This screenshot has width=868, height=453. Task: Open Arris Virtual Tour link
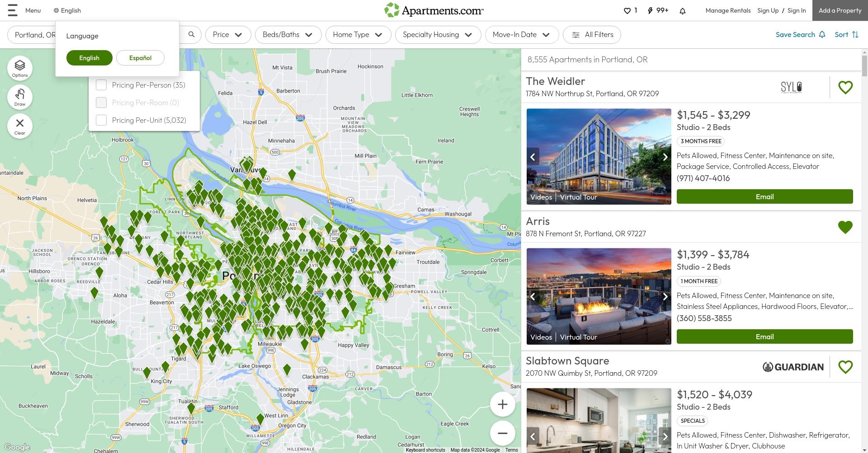578,337
